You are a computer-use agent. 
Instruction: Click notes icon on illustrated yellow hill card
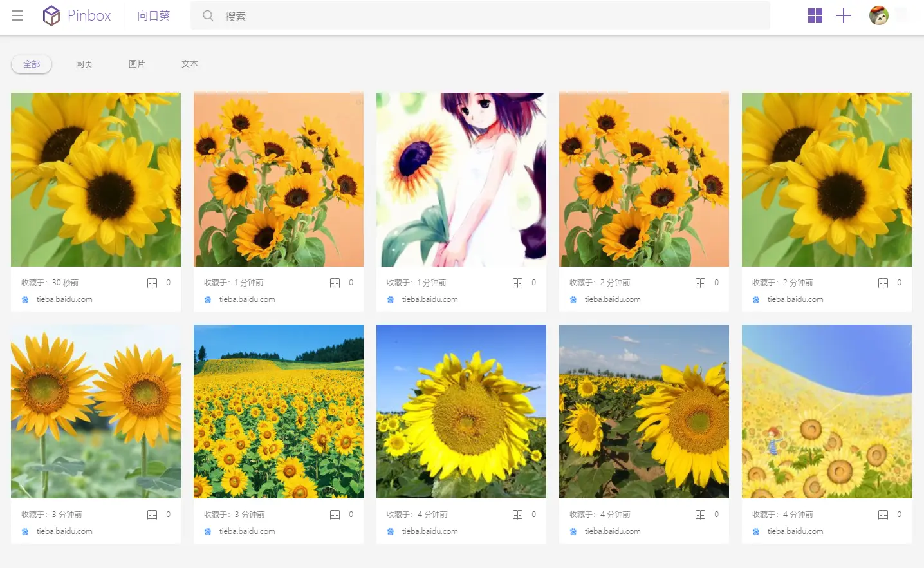point(883,515)
